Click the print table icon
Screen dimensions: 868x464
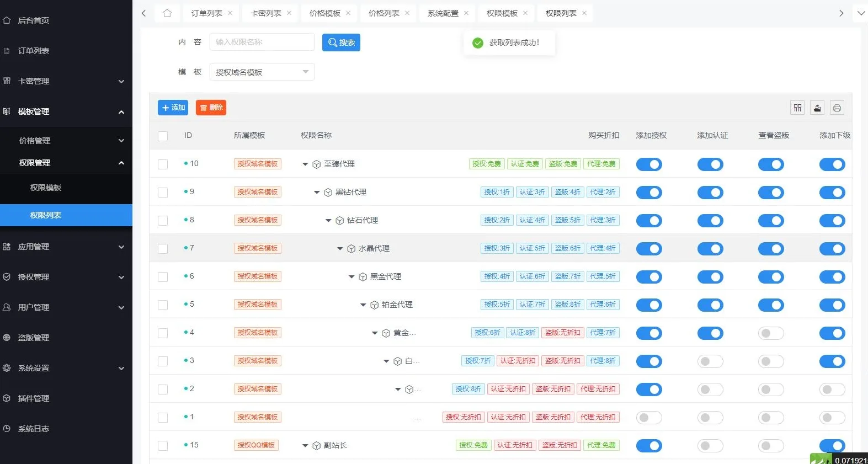[837, 108]
